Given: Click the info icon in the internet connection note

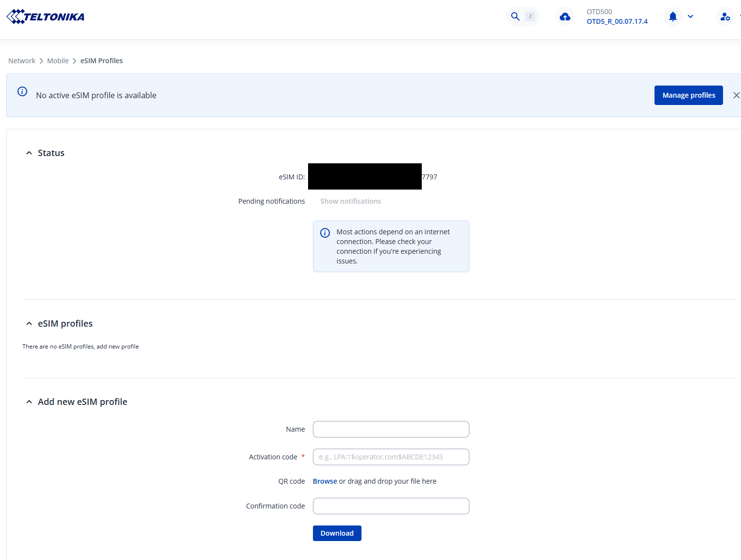Looking at the screenshot, I should pyautogui.click(x=325, y=233).
